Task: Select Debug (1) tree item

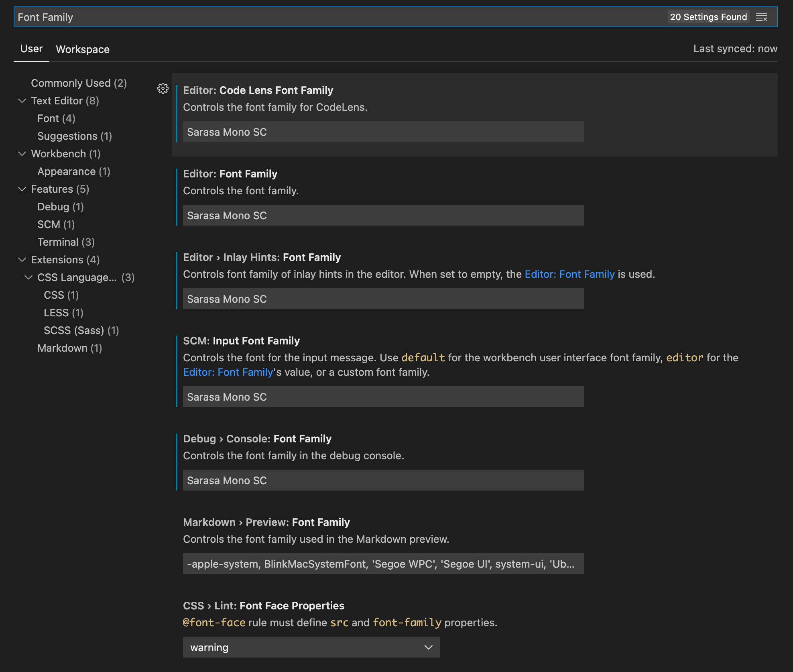Action: pos(61,207)
